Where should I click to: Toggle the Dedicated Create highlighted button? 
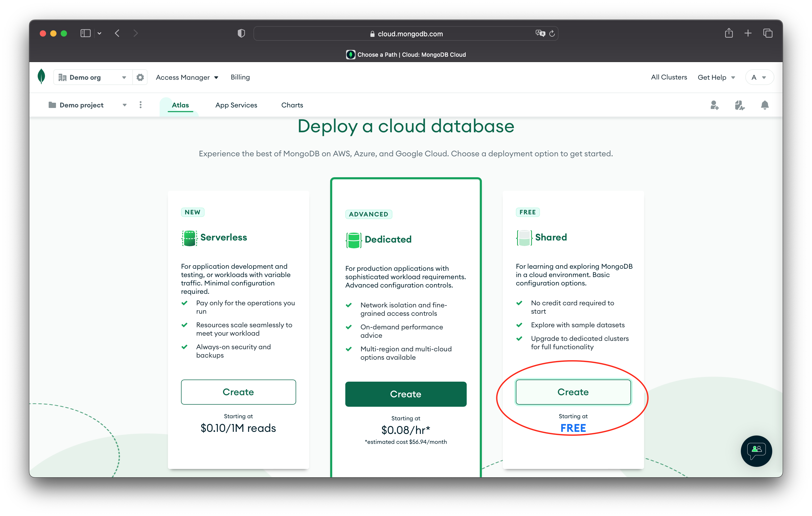(405, 394)
